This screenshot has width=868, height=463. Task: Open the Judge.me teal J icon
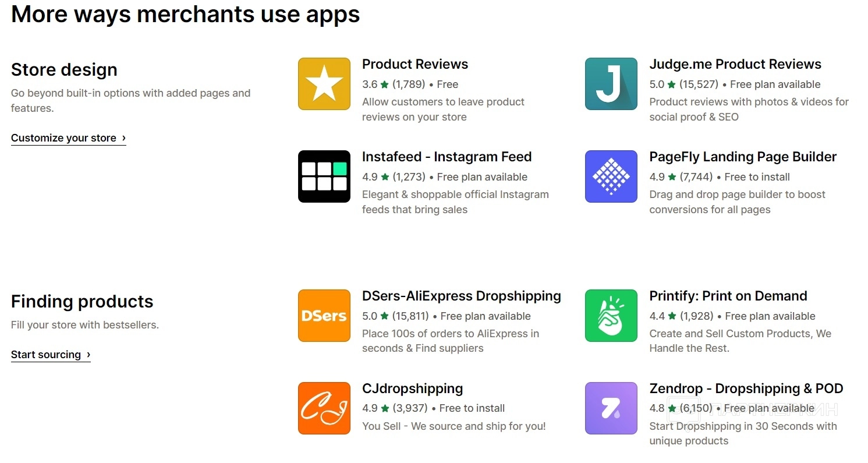(x=611, y=84)
